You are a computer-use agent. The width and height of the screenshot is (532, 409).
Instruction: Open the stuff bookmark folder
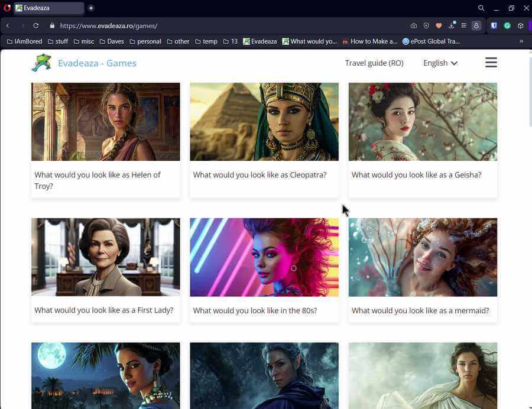(58, 41)
